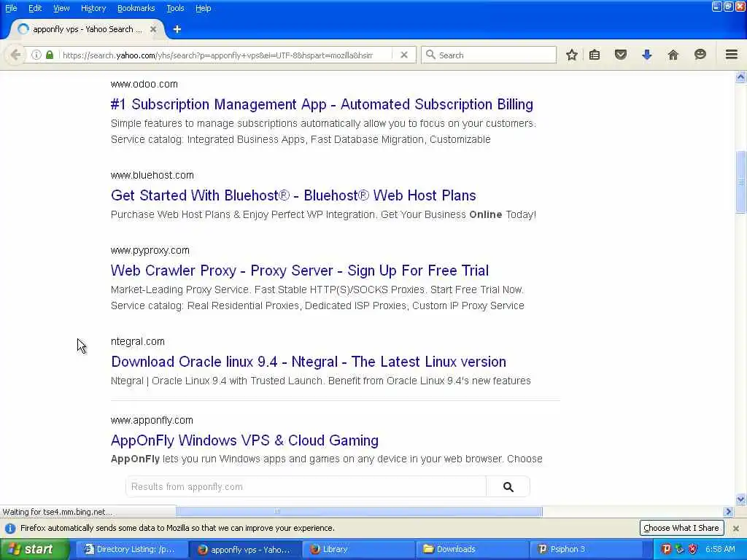Open the Tools menu

175,8
